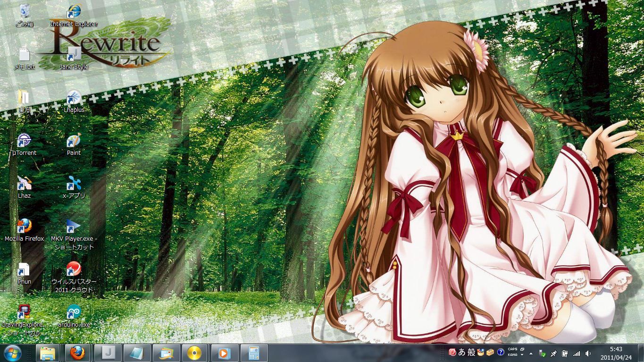Launch the Jane Style desktop shortcut
644x362 pixels.
pos(74,59)
